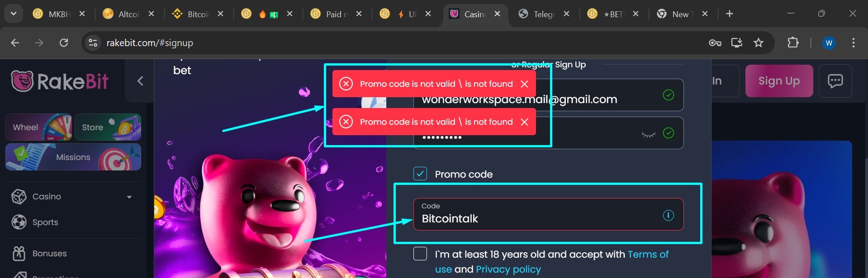This screenshot has height=278, width=868.
Task: Dismiss the first promo code error toast
Action: 524,84
